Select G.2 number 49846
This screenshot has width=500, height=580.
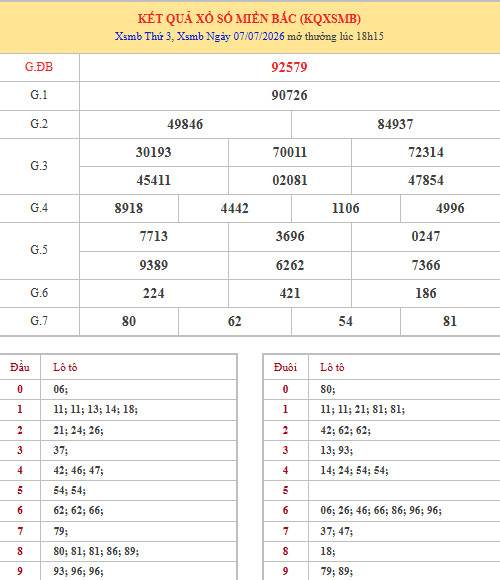pyautogui.click(x=185, y=124)
